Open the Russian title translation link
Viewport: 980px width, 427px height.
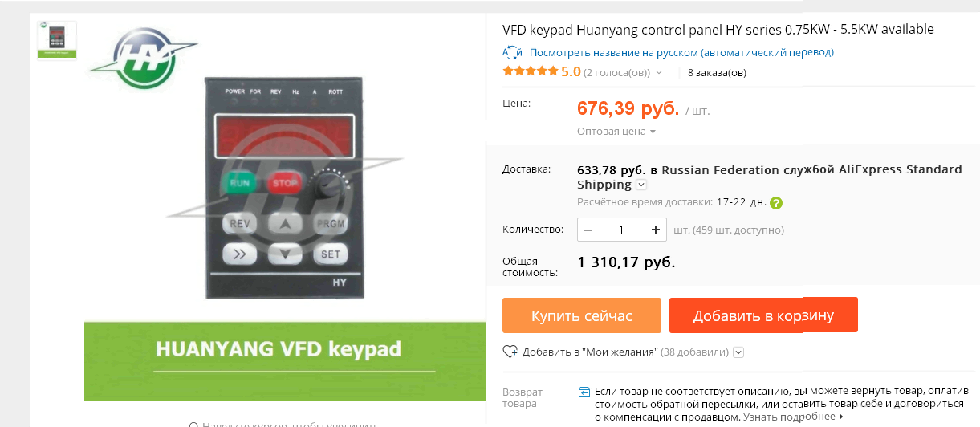tap(681, 52)
